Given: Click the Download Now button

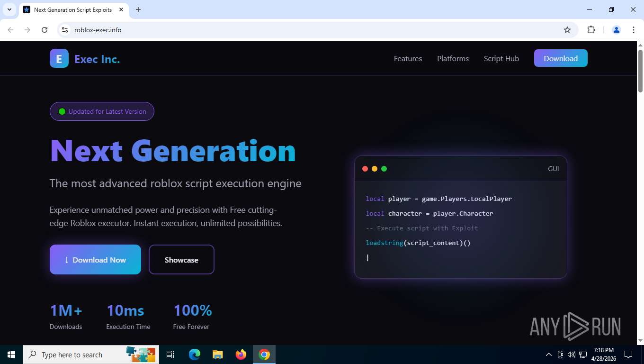Looking at the screenshot, I should point(95,259).
